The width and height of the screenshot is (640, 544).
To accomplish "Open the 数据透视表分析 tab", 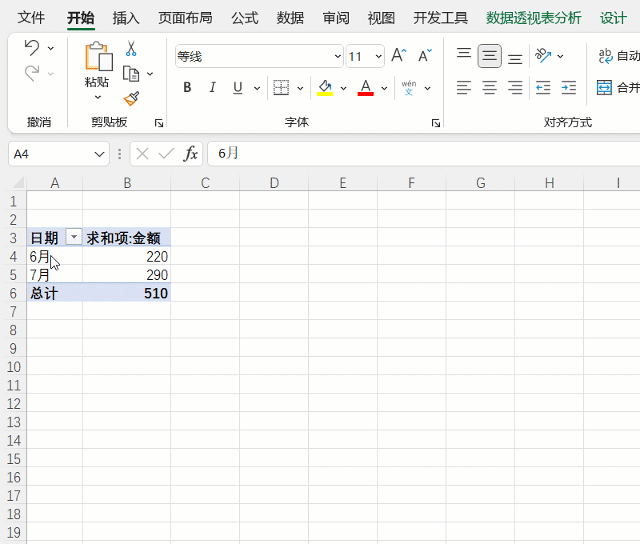I will pyautogui.click(x=533, y=18).
